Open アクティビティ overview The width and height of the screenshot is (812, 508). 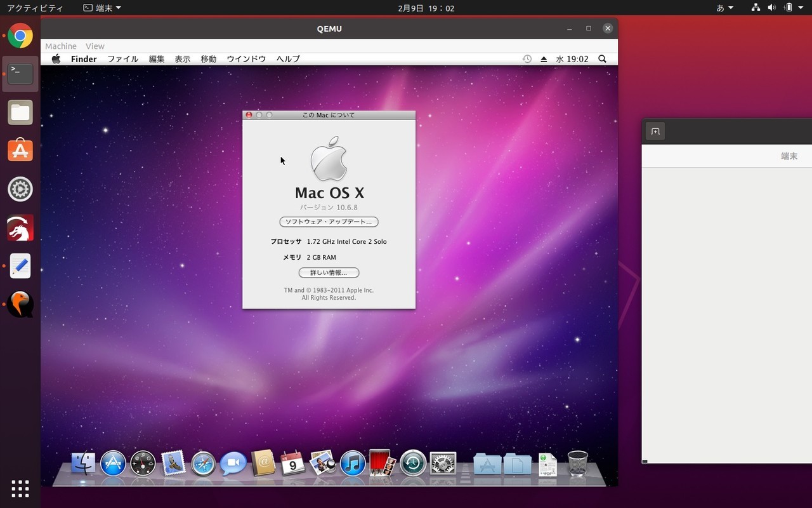click(34, 8)
